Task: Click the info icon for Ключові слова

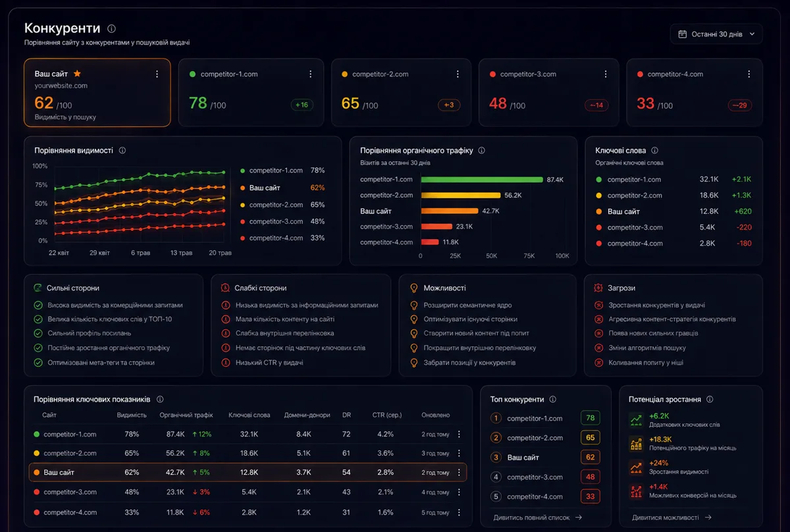Action: pyautogui.click(x=654, y=151)
